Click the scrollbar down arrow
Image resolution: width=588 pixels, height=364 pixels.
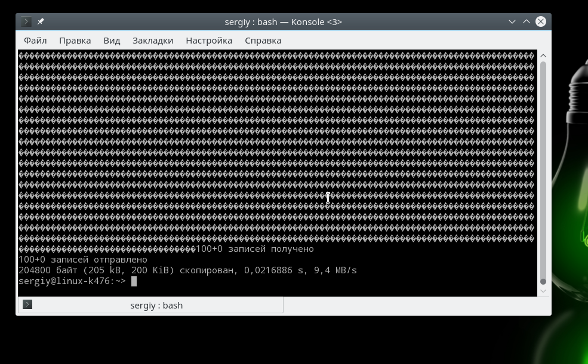click(543, 291)
